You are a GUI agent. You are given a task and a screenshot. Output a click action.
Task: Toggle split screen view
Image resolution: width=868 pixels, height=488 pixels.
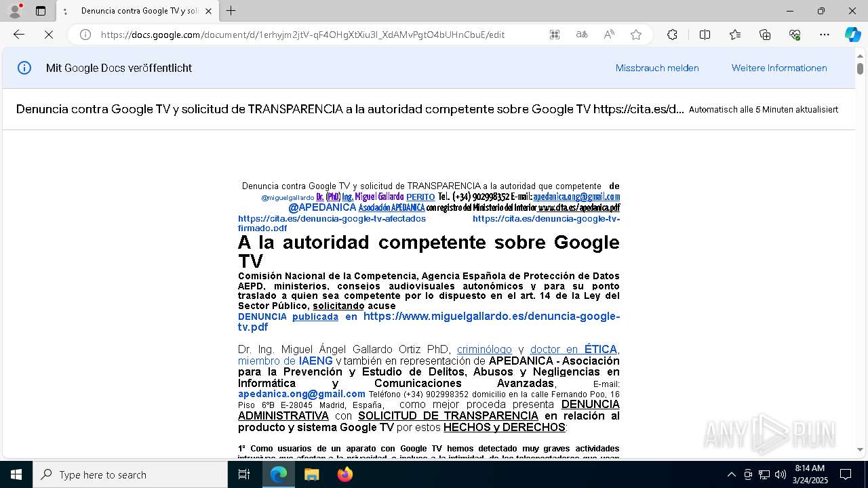[705, 35]
